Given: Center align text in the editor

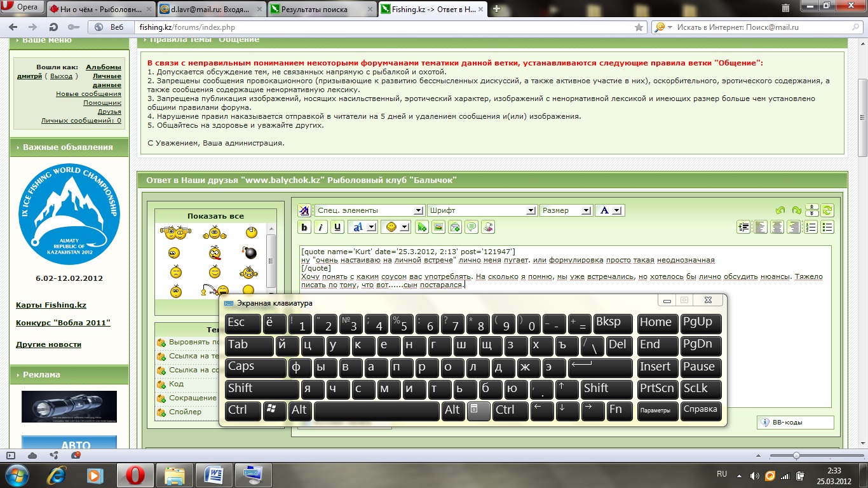Looking at the screenshot, I should (x=777, y=227).
